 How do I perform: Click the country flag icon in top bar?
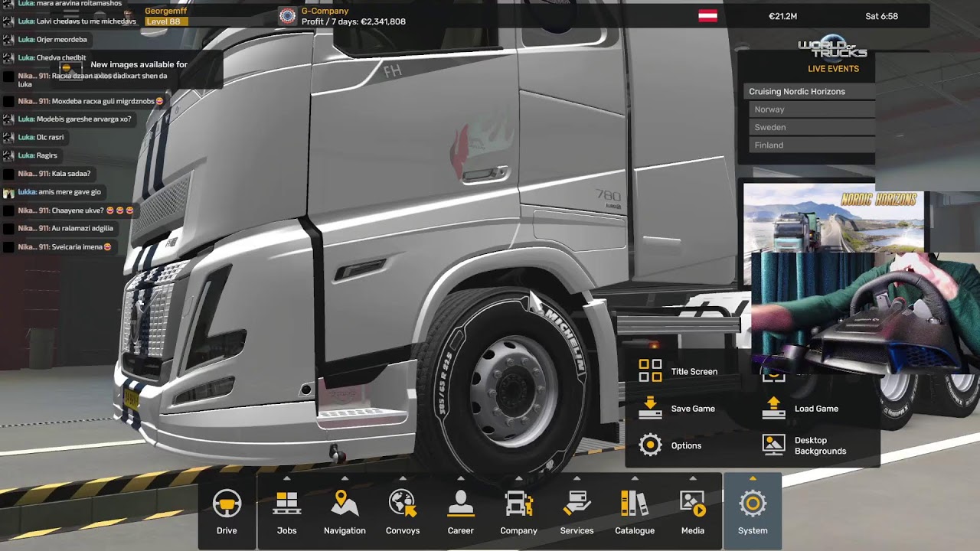(x=707, y=16)
